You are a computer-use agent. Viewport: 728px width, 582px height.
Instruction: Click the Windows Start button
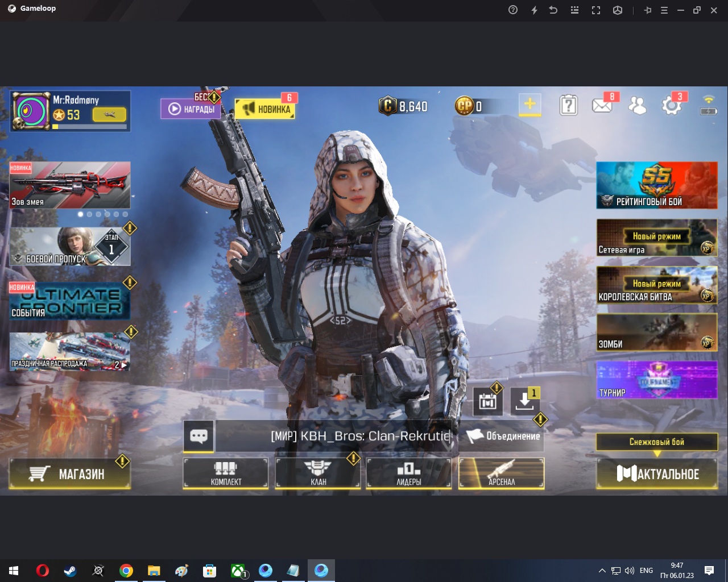(14, 571)
